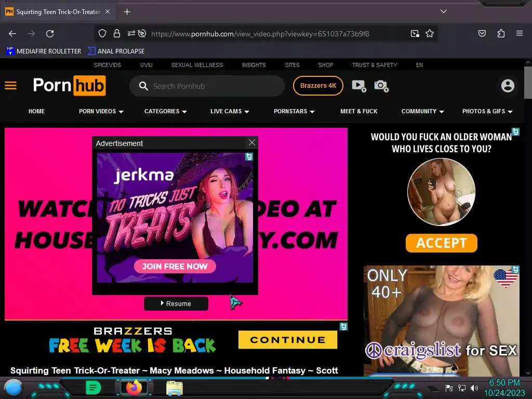Open the Firefox application hamburger menu
Image resolution: width=532 pixels, height=399 pixels.
pos(519,33)
